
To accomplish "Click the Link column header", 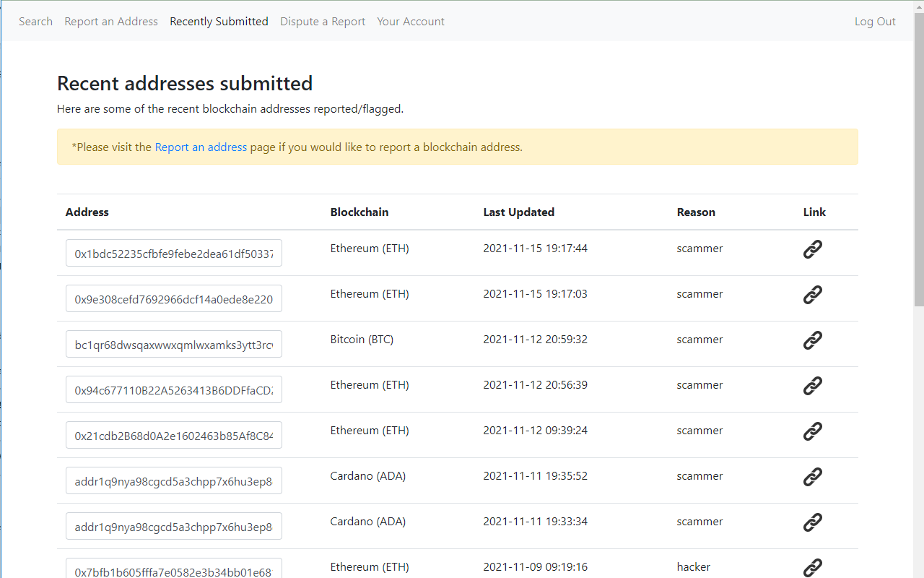I will coord(814,212).
